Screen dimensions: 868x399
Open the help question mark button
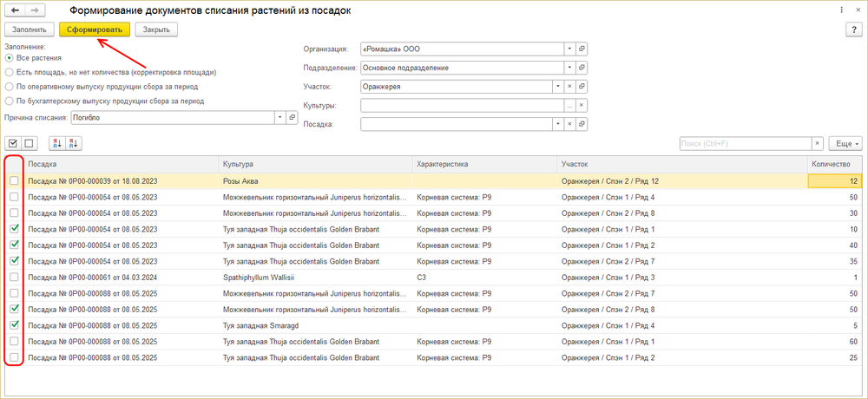coord(852,29)
